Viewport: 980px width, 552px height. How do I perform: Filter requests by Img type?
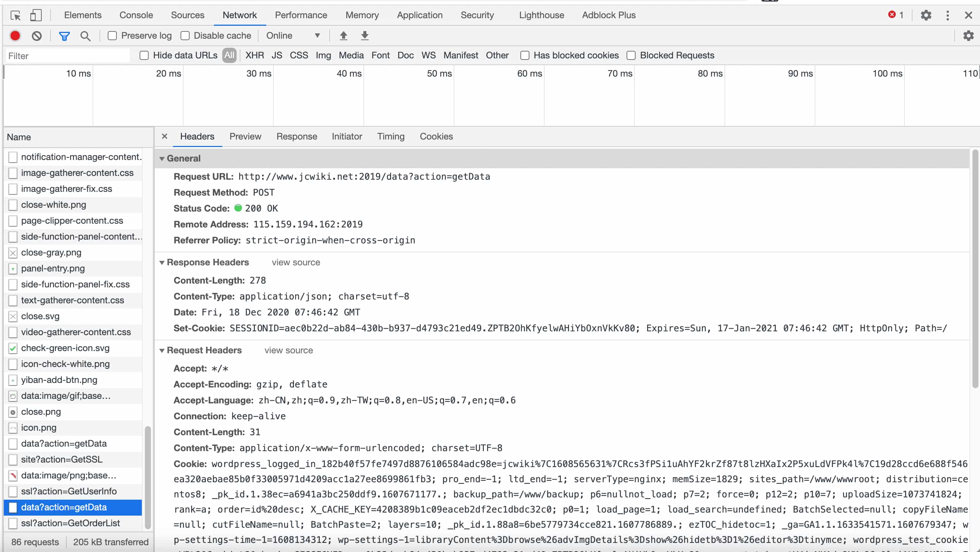coord(324,56)
